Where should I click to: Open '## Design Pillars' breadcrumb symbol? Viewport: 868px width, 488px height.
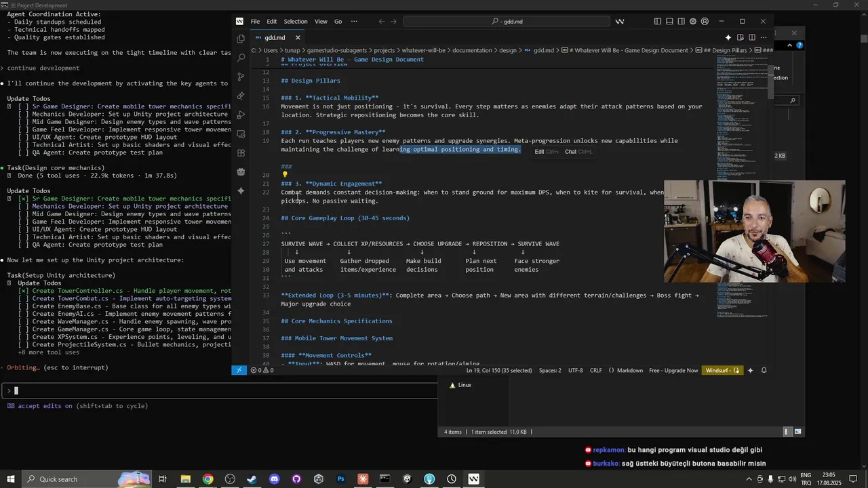725,50
